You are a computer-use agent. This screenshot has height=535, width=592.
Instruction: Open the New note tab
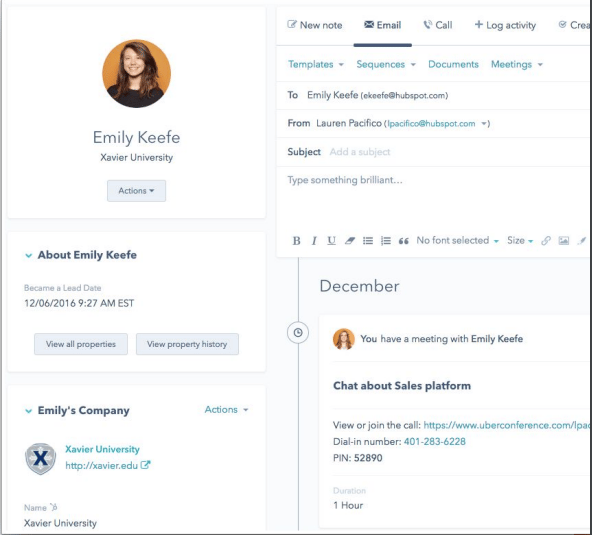click(315, 25)
